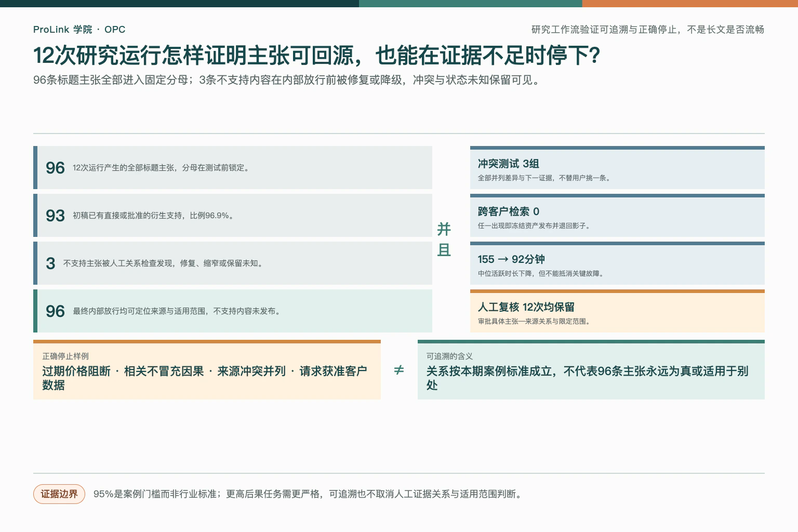Image resolution: width=798 pixels, height=532 pixels.
Task: Click the 证据边界 pill badge
Action: (x=59, y=494)
